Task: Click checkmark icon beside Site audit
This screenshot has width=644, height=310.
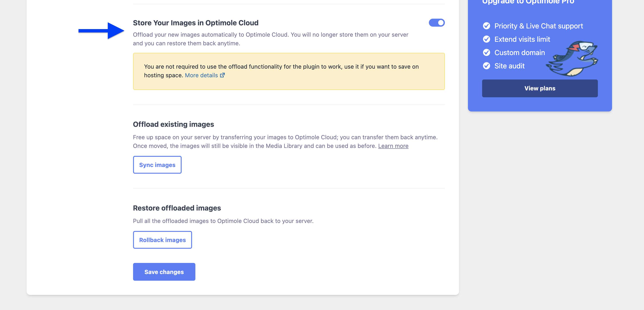Action: click(x=486, y=66)
